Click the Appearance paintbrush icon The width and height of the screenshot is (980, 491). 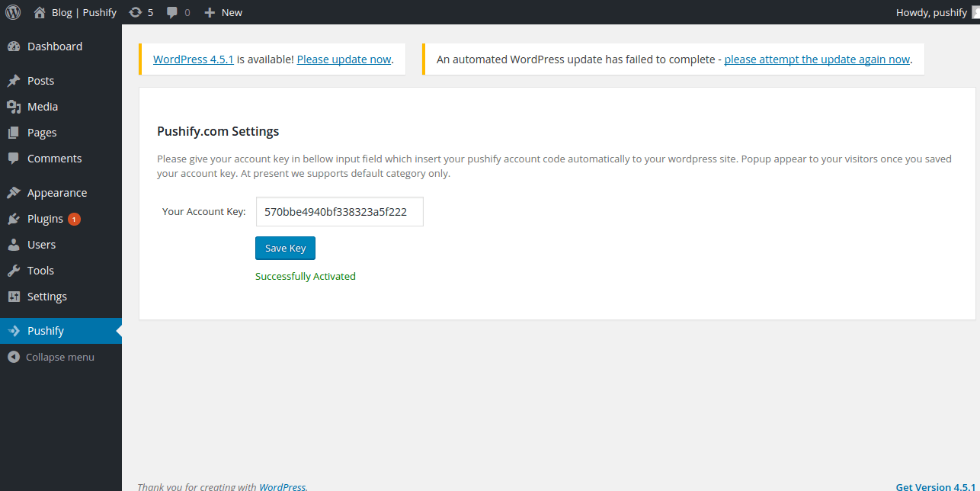point(14,193)
